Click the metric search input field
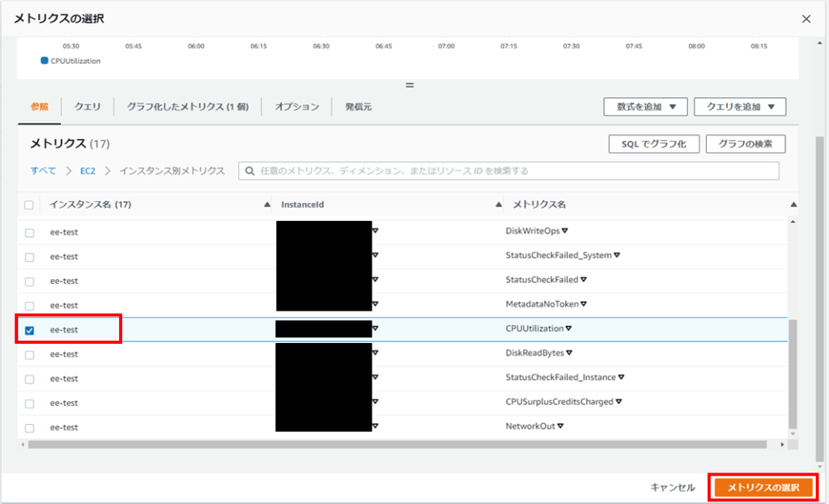The width and height of the screenshot is (829, 504). coord(508,171)
